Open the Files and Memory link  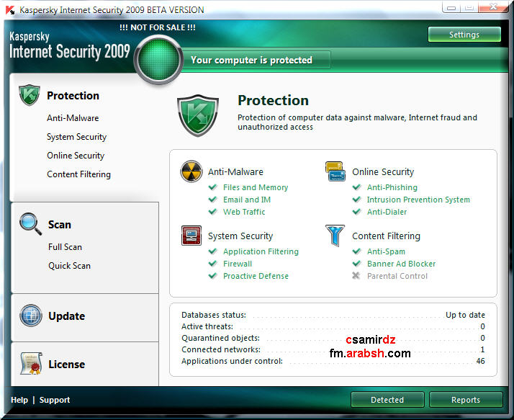click(x=256, y=187)
